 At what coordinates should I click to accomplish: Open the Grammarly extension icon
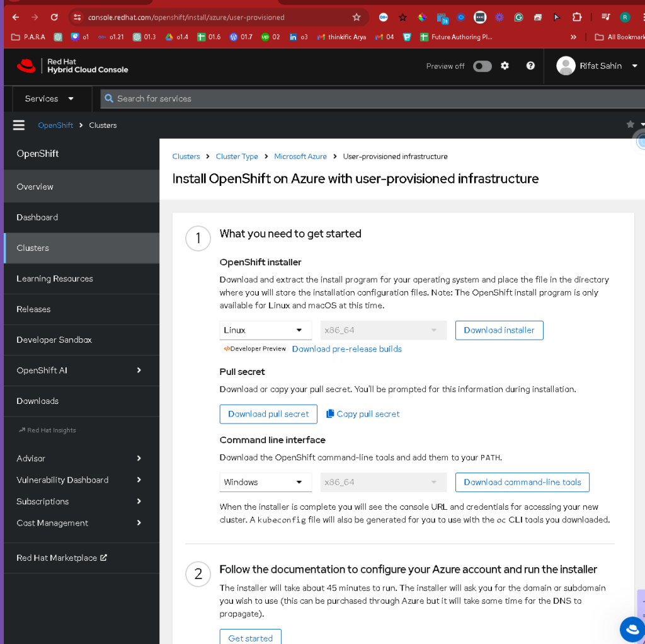tap(518, 17)
